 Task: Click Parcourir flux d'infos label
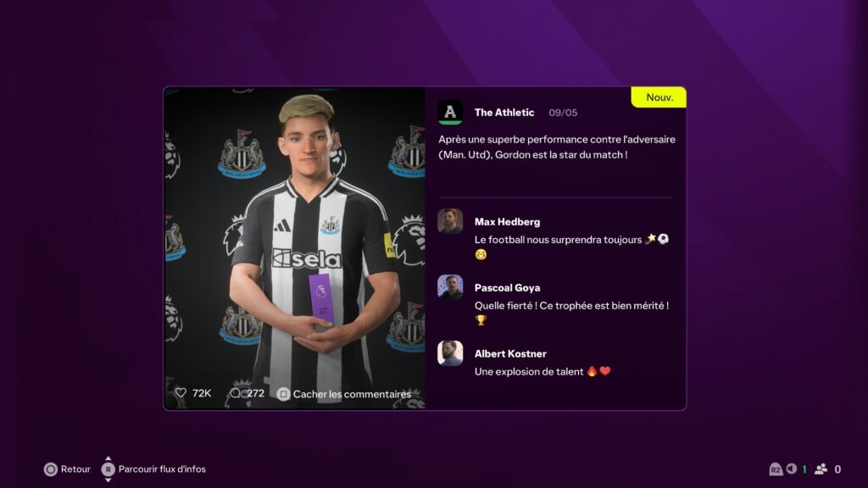pyautogui.click(x=162, y=469)
